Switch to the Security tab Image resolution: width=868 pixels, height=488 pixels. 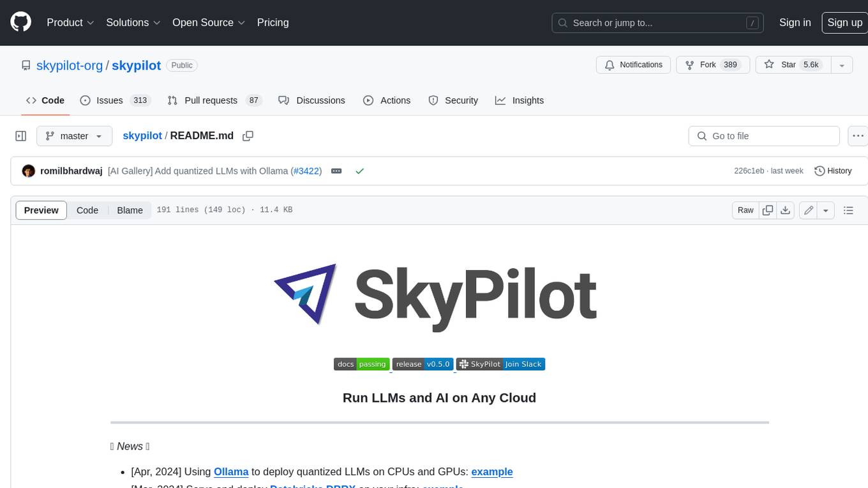453,100
